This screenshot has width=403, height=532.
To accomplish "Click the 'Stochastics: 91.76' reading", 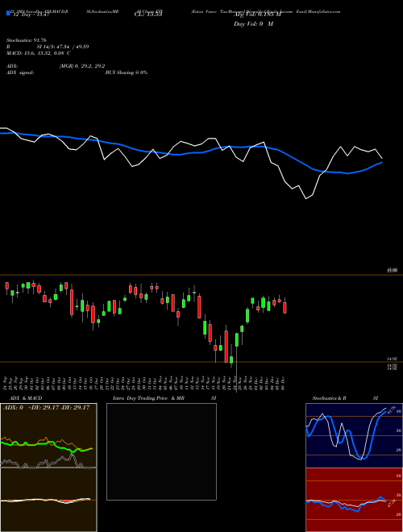I will [26, 40].
